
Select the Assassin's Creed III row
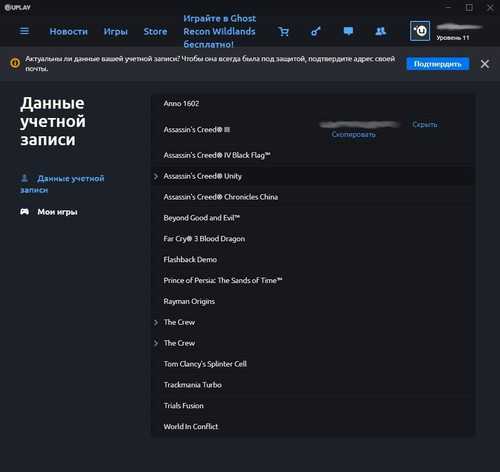(x=313, y=130)
